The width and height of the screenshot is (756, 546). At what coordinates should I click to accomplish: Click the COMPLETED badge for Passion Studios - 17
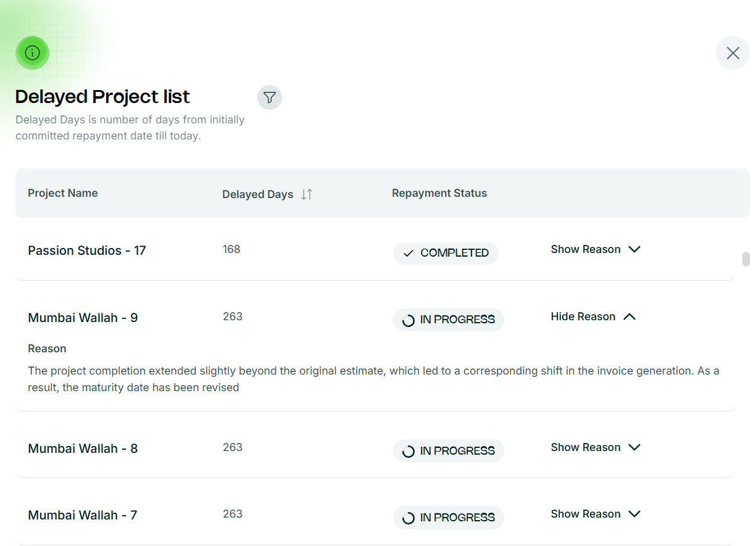(446, 253)
